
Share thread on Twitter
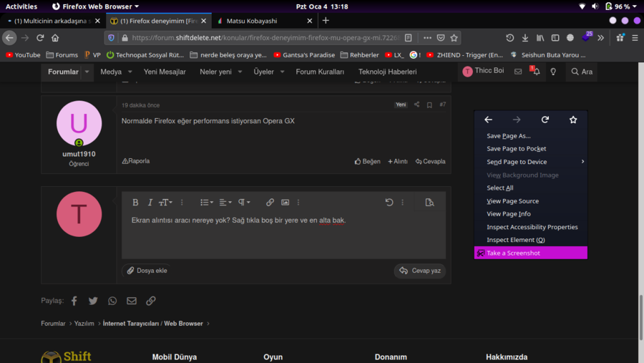93,301
